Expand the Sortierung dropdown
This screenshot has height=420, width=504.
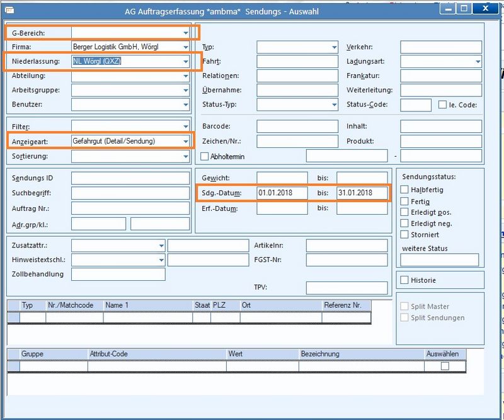pyautogui.click(x=186, y=157)
